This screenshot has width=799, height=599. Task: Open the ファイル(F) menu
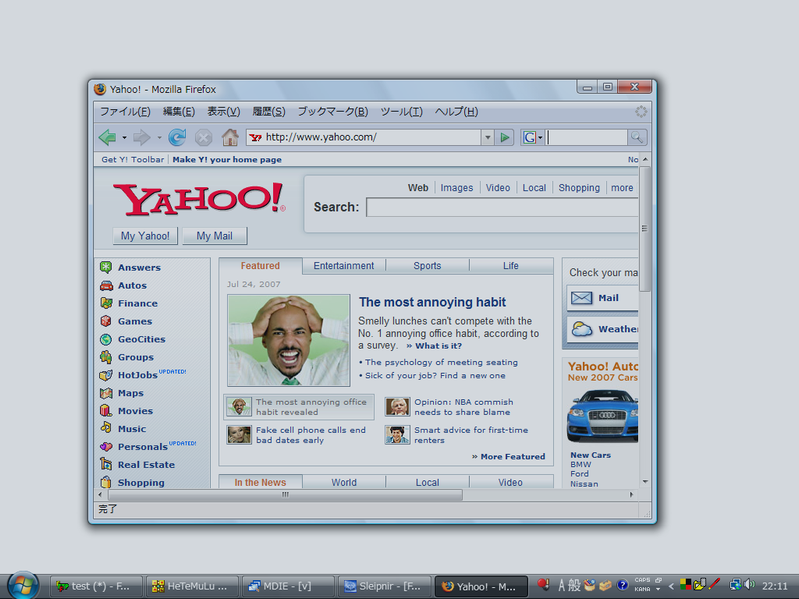click(125, 112)
